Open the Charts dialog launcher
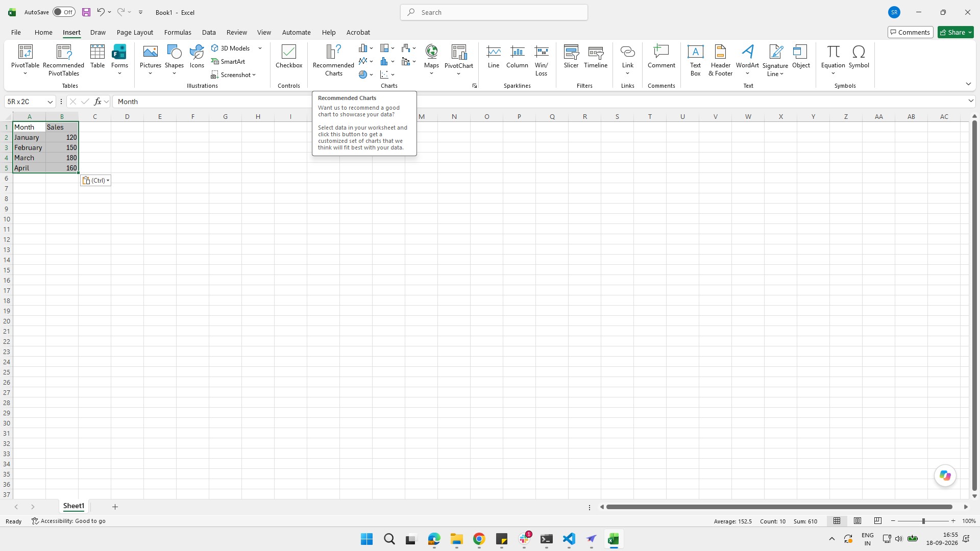Image resolution: width=980 pixels, height=551 pixels. [x=475, y=86]
